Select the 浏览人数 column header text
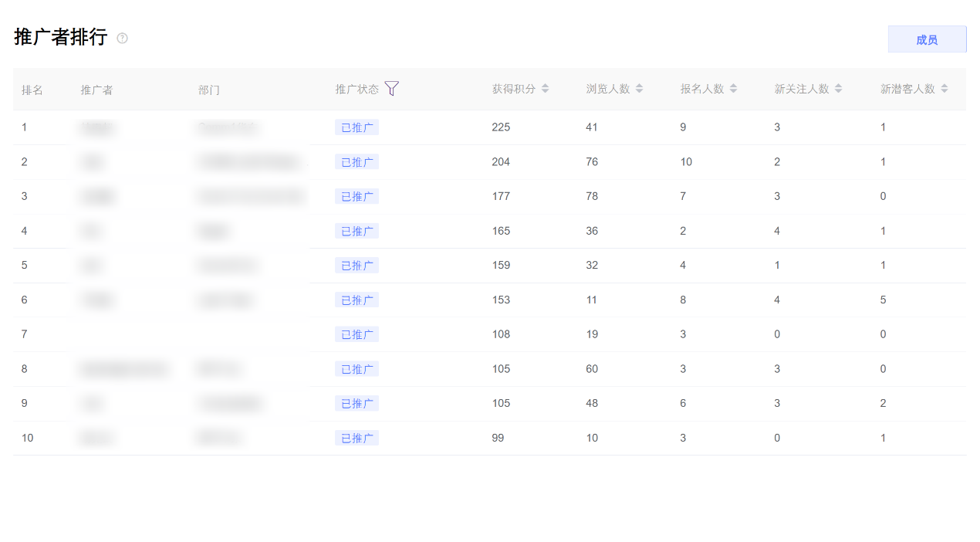This screenshot has height=542, width=980. pos(608,89)
